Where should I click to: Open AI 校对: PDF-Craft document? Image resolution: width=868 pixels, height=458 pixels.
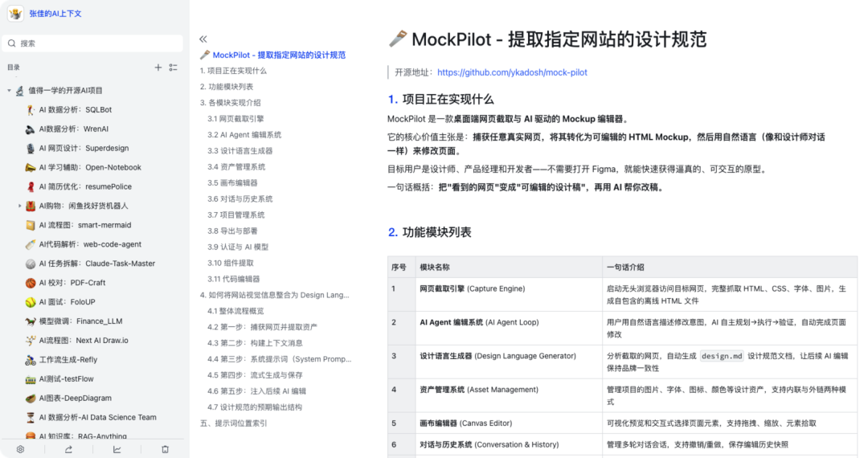72,283
